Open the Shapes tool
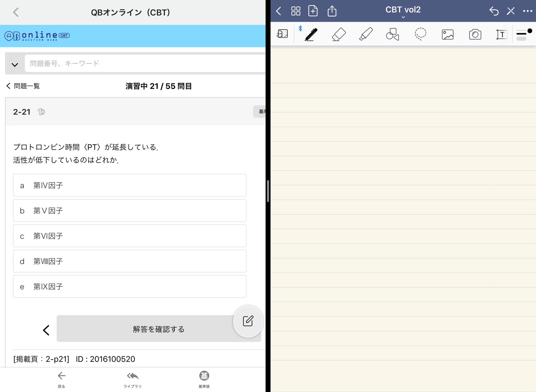Screen dimensions: 536x392 (x=392, y=34)
